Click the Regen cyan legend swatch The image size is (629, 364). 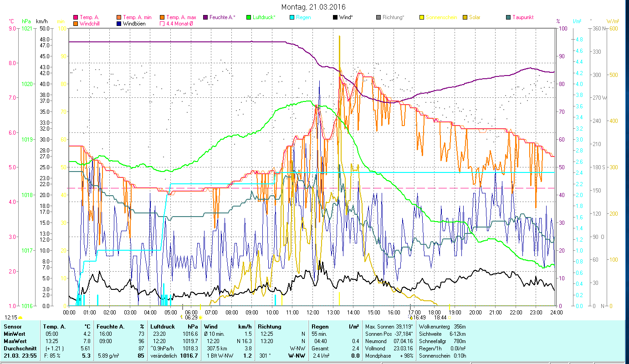(292, 18)
